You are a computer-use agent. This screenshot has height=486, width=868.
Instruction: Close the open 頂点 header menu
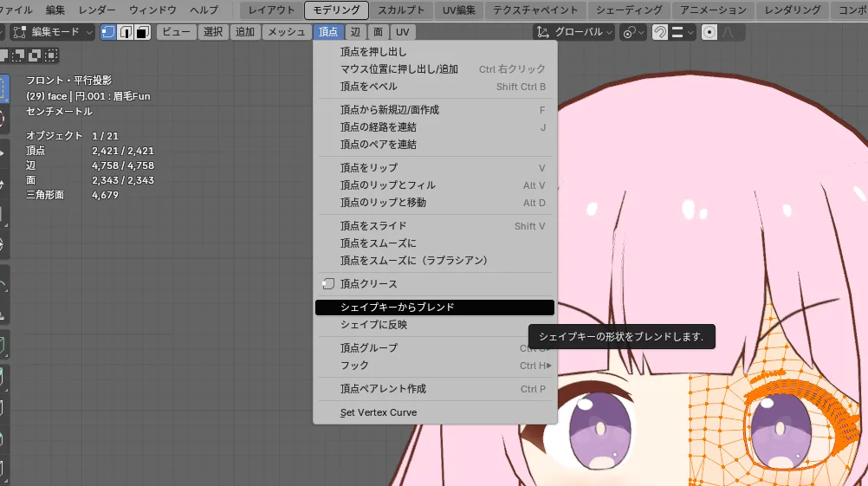[x=327, y=32]
